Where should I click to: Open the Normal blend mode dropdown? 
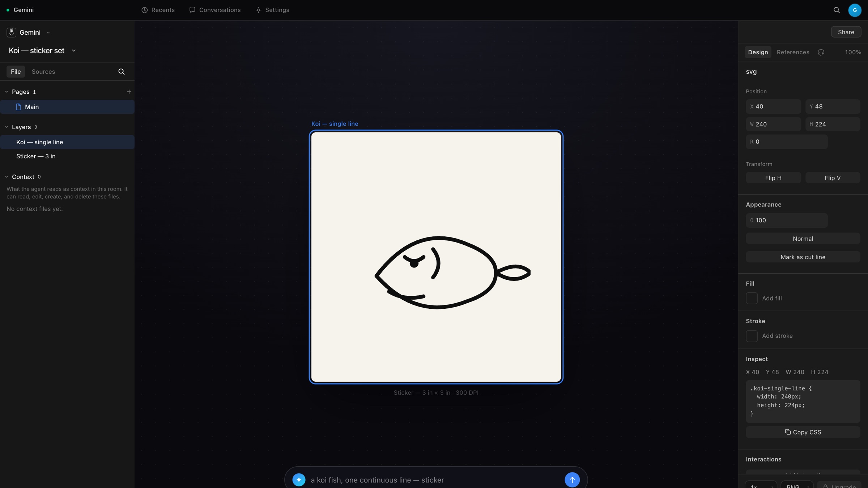(x=803, y=239)
